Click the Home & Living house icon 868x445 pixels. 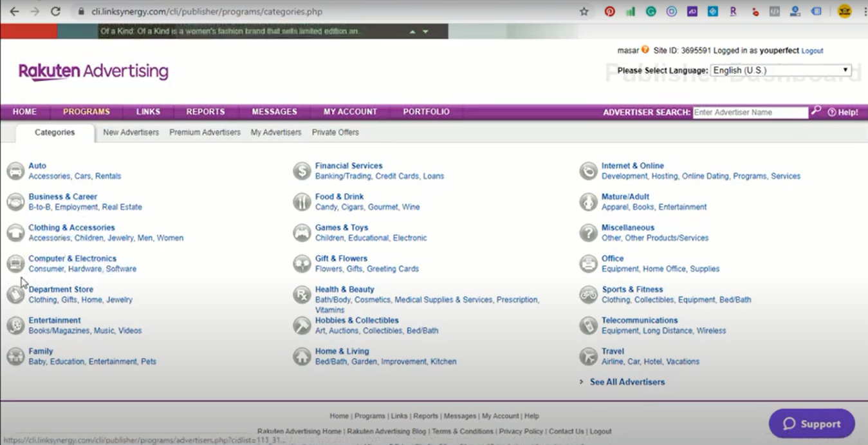[x=302, y=357]
